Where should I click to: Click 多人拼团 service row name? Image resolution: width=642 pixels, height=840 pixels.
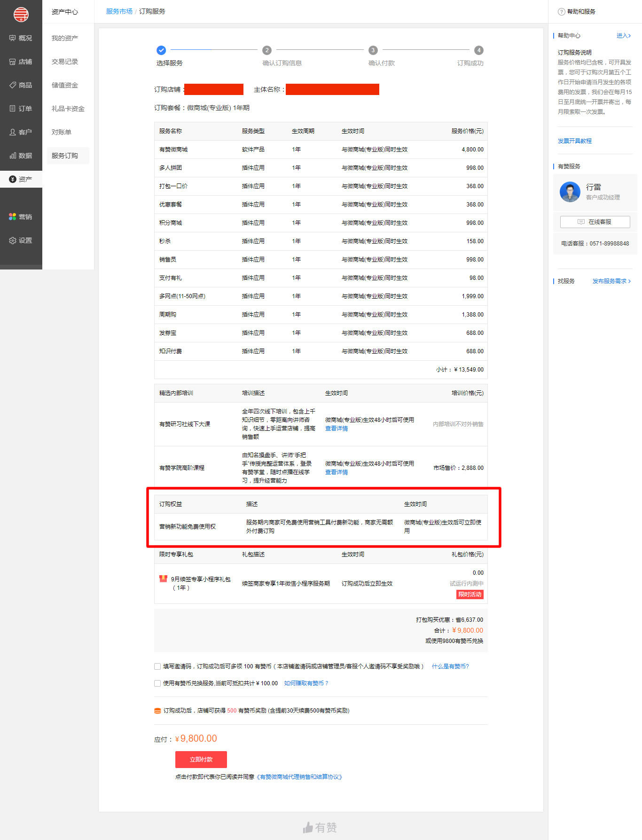coord(171,168)
